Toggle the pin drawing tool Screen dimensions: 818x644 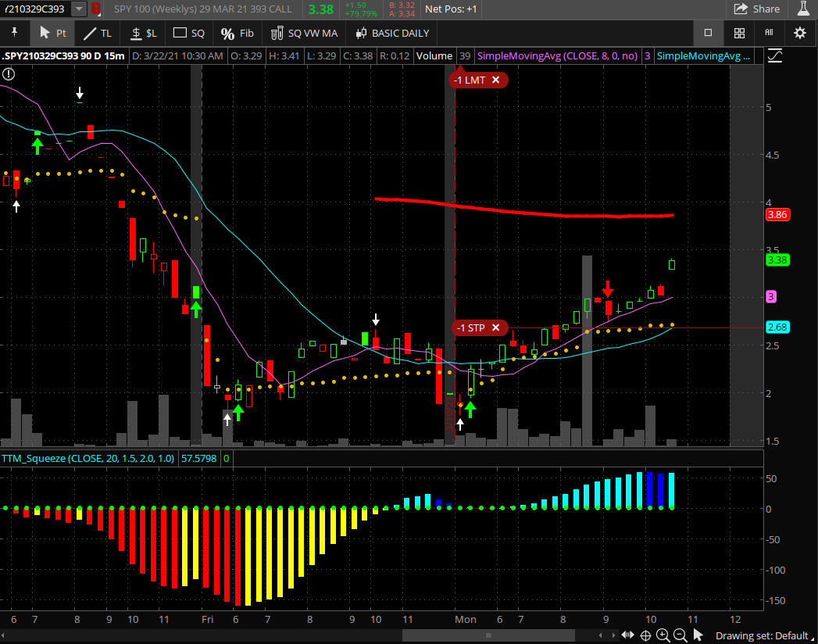coord(13,33)
